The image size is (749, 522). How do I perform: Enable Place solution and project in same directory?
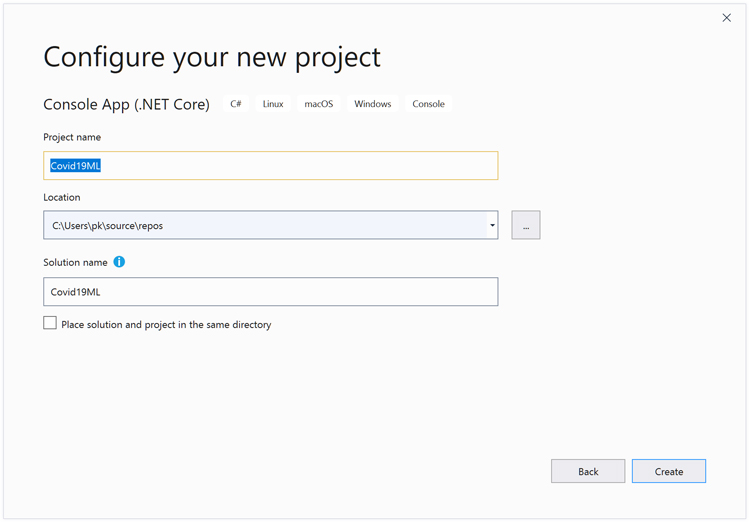[x=50, y=323]
